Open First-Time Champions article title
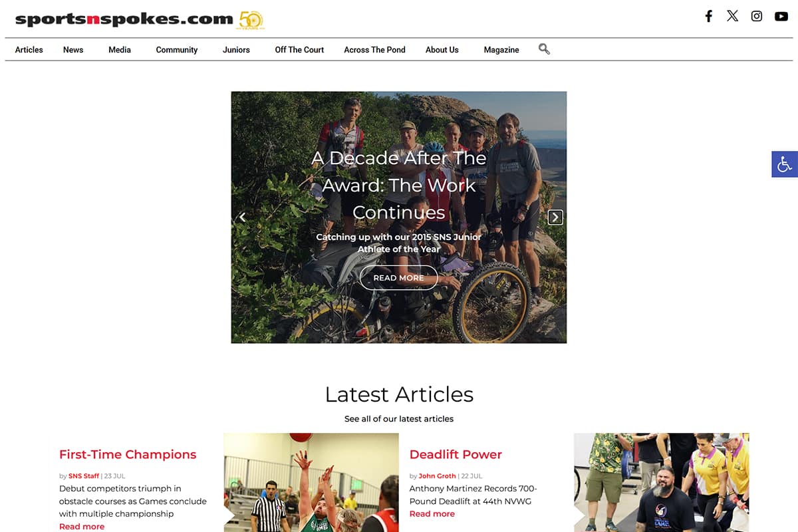This screenshot has width=798, height=532. pos(128,455)
